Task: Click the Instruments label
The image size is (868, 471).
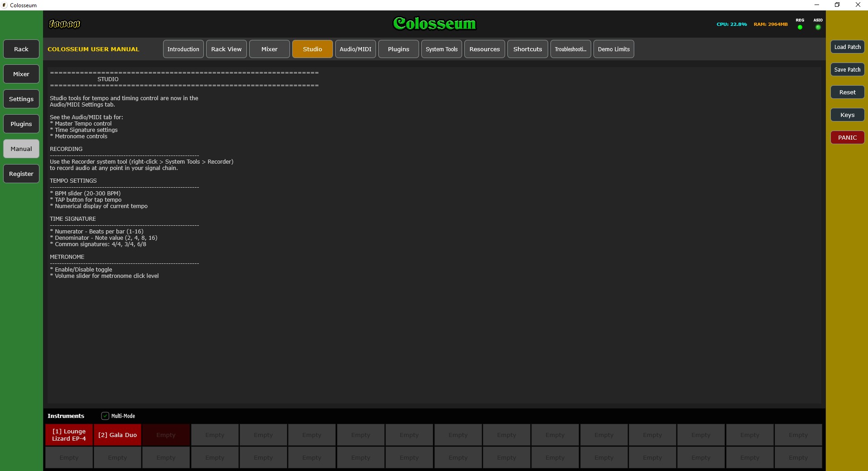Action: (x=66, y=416)
